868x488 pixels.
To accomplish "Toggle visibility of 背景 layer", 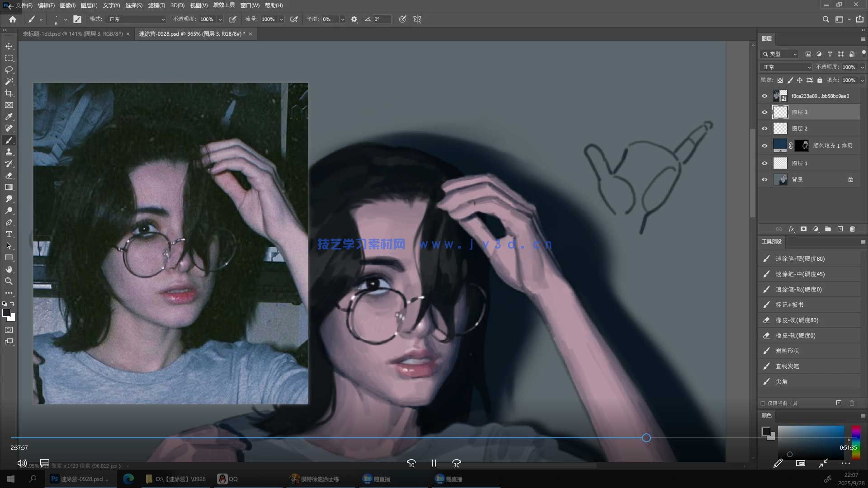I will [764, 180].
